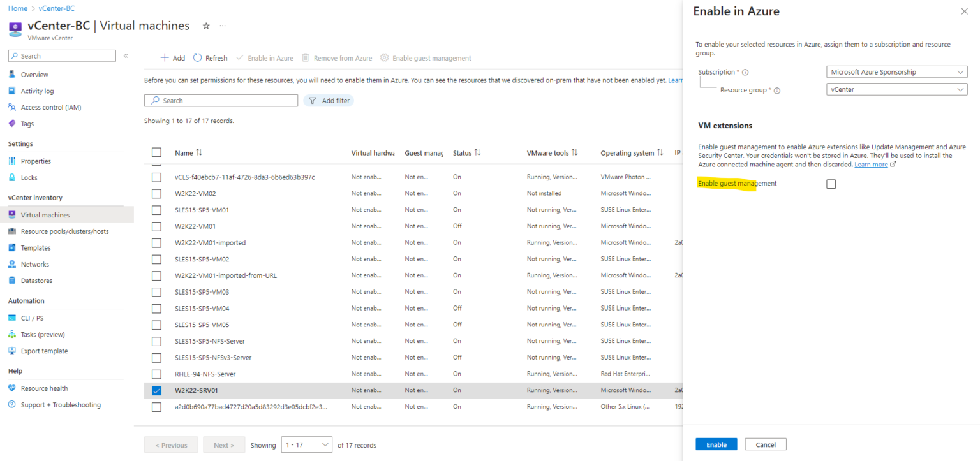This screenshot has width=980, height=461.
Task: Click the Enable button
Action: [x=716, y=444]
